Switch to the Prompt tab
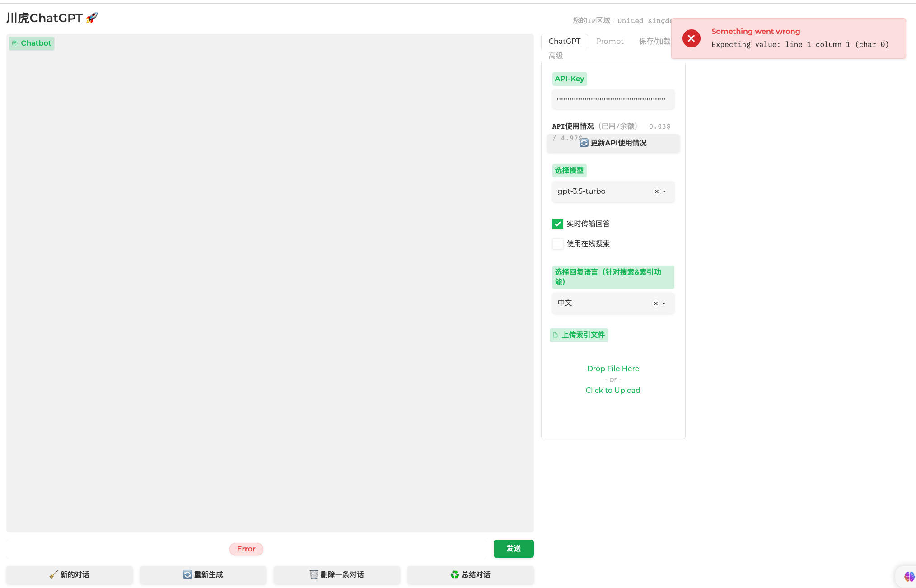 610,41
